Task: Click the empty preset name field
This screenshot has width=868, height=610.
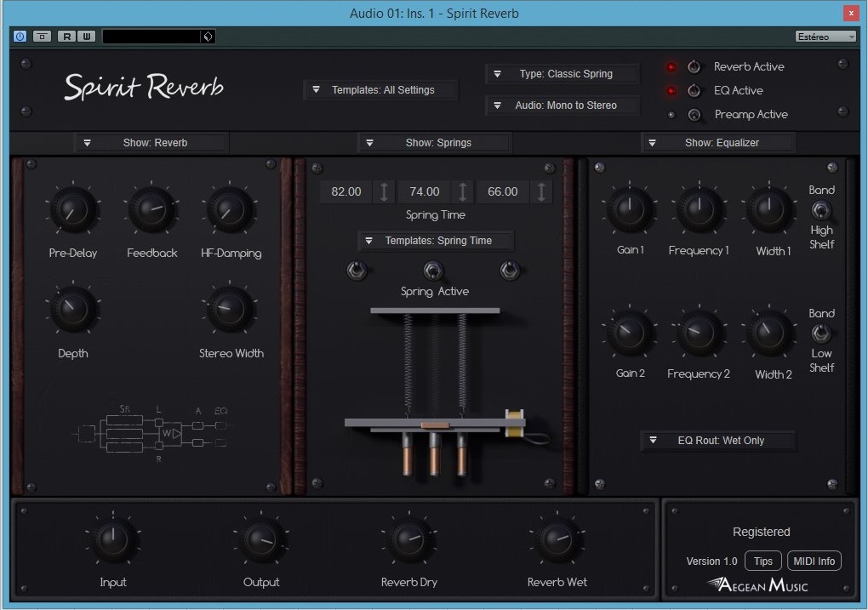Action: tap(151, 37)
